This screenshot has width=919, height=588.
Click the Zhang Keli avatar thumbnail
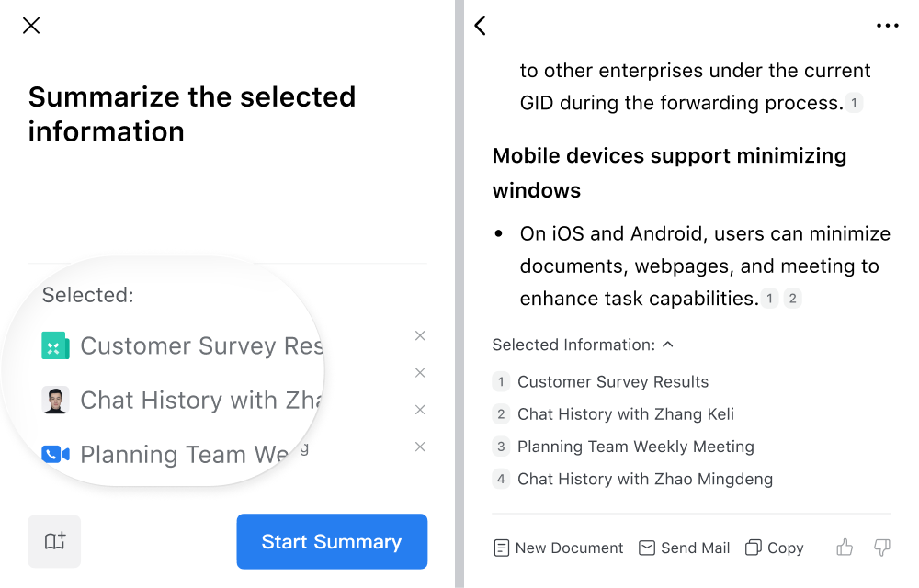point(56,400)
